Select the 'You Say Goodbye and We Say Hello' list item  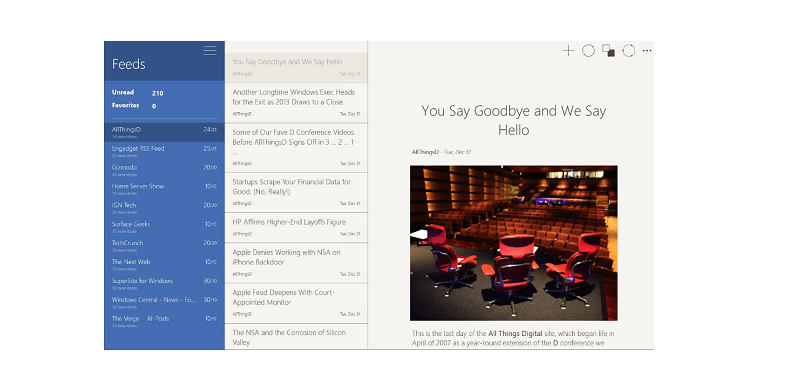coord(296,68)
